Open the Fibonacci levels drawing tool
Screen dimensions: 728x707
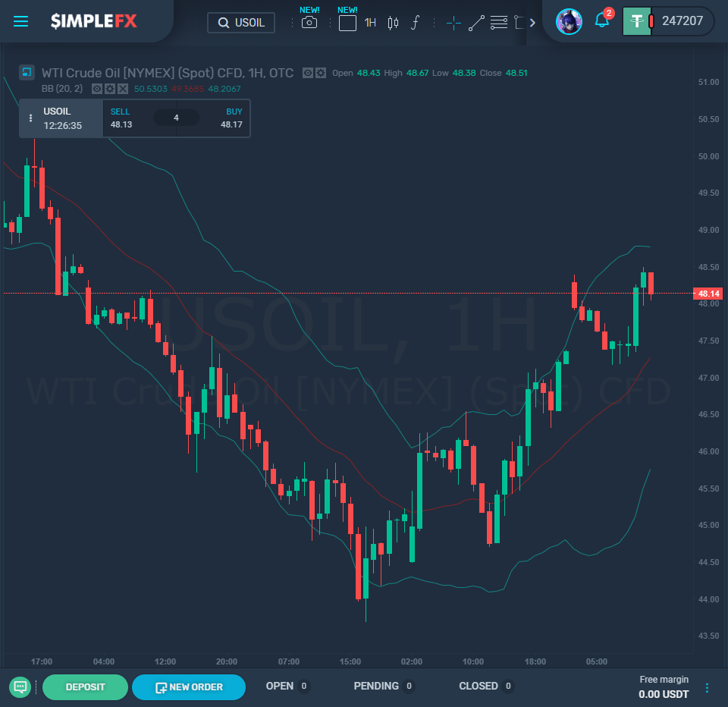click(x=499, y=22)
